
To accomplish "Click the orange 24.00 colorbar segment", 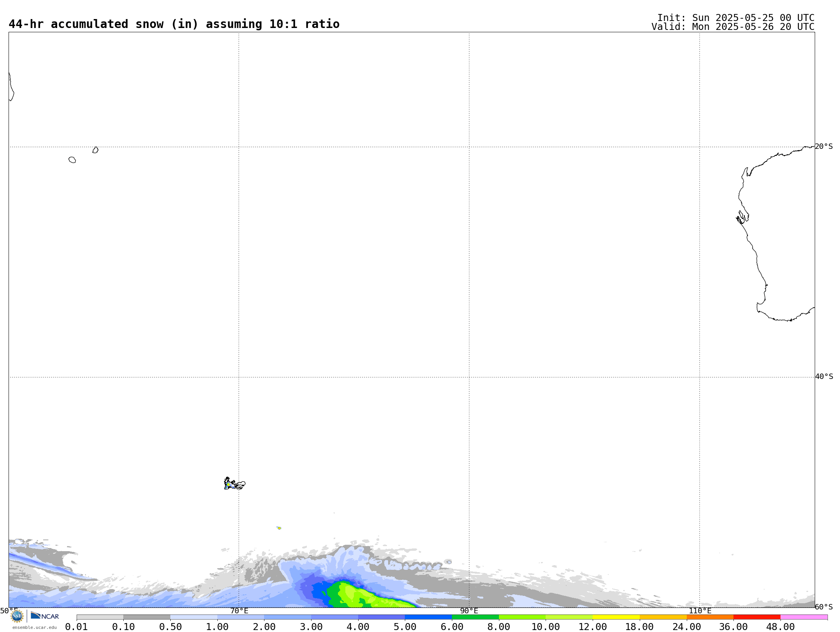I will point(710,617).
